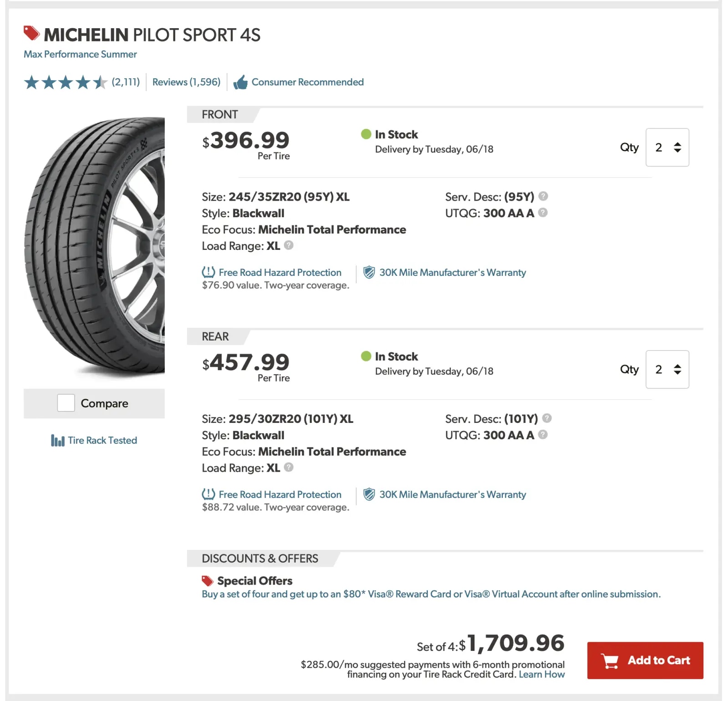Click the red Special Offers tag icon
The image size is (728, 701).
point(207,581)
